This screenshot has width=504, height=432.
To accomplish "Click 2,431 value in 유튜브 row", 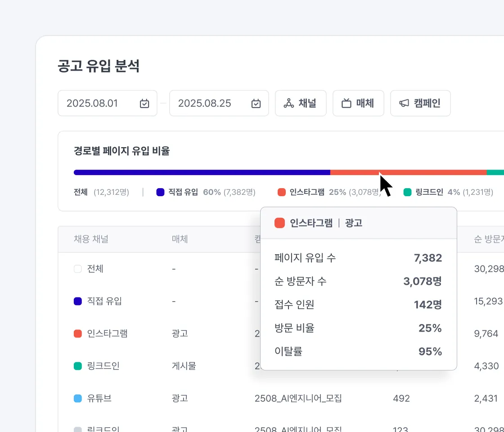I will coord(486,399).
